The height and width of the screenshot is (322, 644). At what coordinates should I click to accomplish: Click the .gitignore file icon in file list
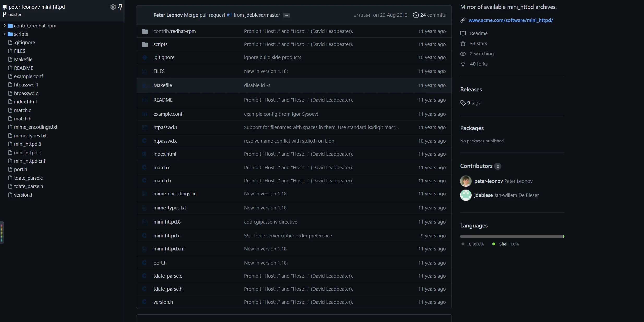(x=145, y=57)
